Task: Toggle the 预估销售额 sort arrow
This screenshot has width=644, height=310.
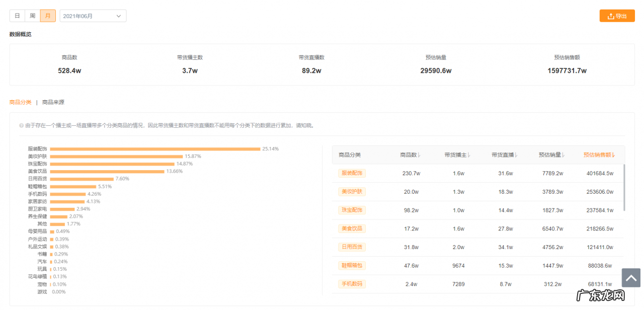Action: (613, 156)
